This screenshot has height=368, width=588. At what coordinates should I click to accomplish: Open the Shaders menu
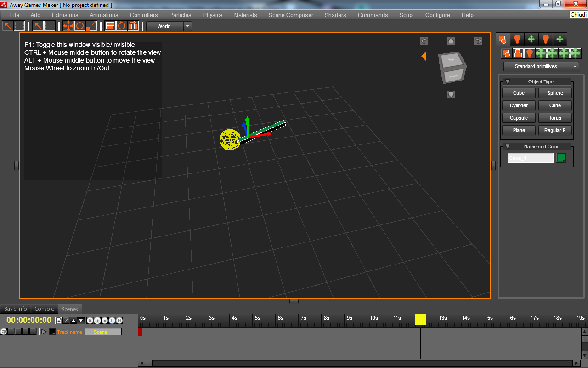pyautogui.click(x=335, y=15)
